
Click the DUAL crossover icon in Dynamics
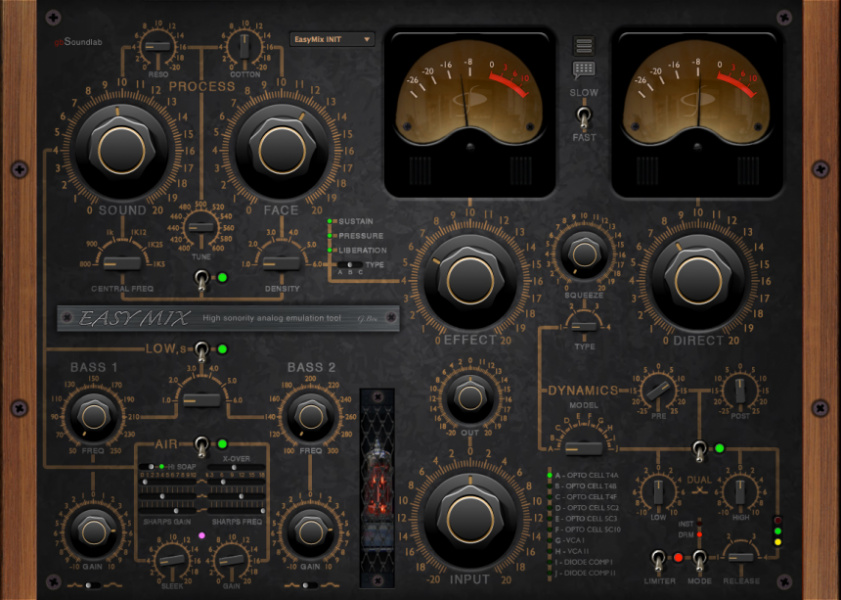click(699, 492)
